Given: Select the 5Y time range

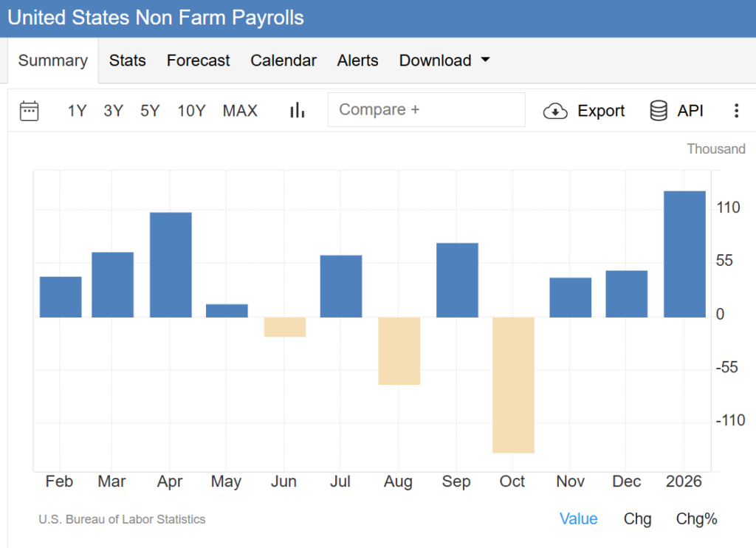Looking at the screenshot, I should (x=150, y=111).
